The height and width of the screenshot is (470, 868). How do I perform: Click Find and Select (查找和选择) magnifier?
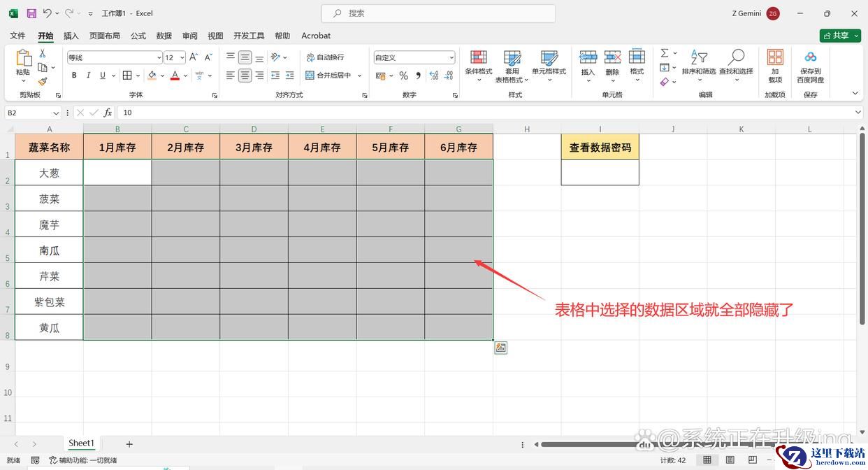click(x=736, y=63)
